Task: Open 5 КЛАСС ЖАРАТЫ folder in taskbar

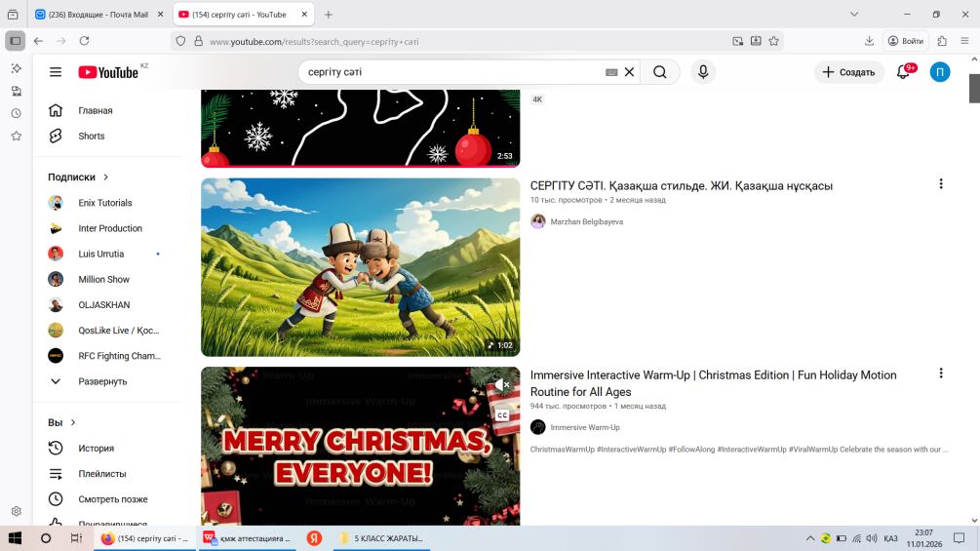Action: [382, 538]
